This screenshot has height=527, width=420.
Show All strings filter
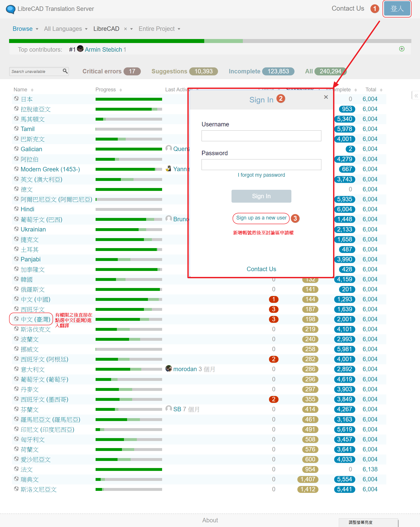click(x=326, y=71)
